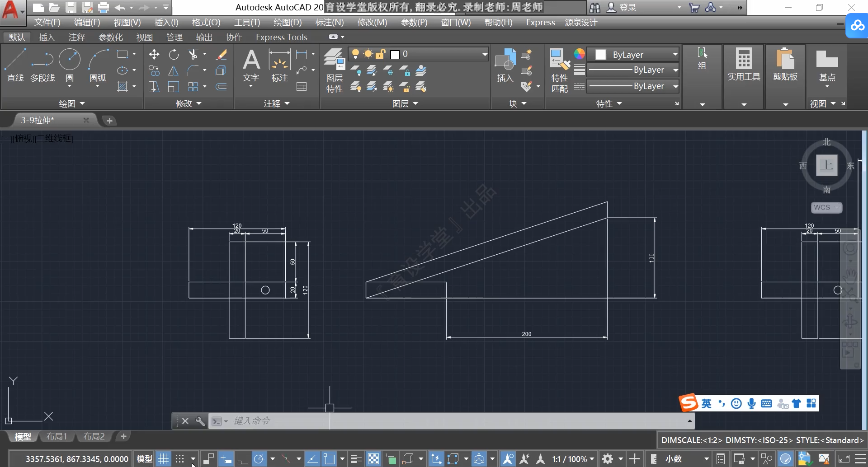Click the Copy tool icon
The image size is (868, 467).
click(154, 70)
